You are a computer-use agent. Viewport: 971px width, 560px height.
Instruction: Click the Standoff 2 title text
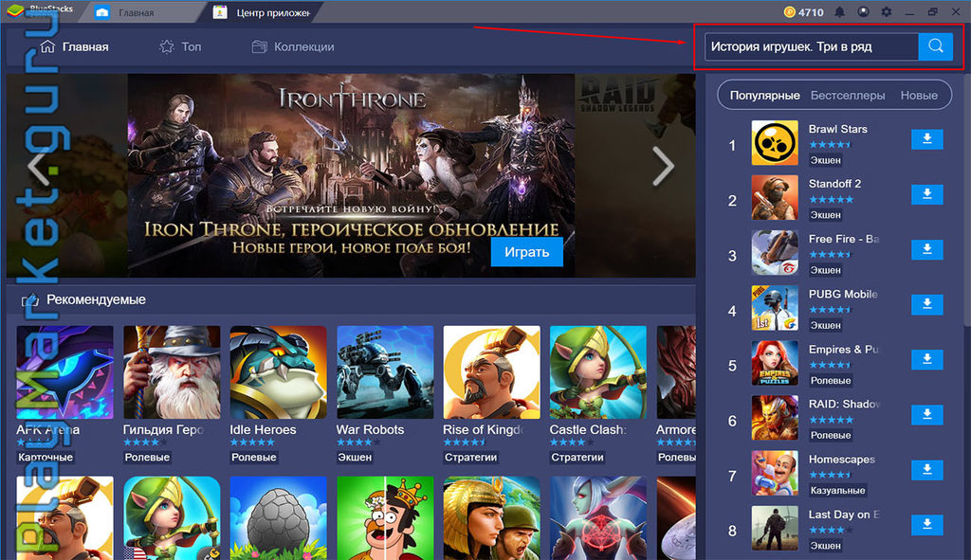coord(834,184)
